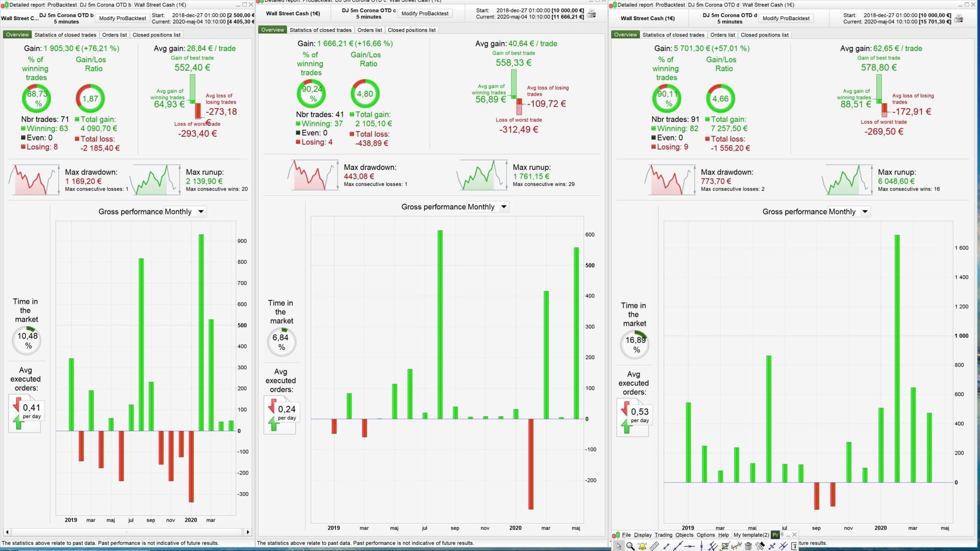Select the vertical line drawing tool

(702, 546)
